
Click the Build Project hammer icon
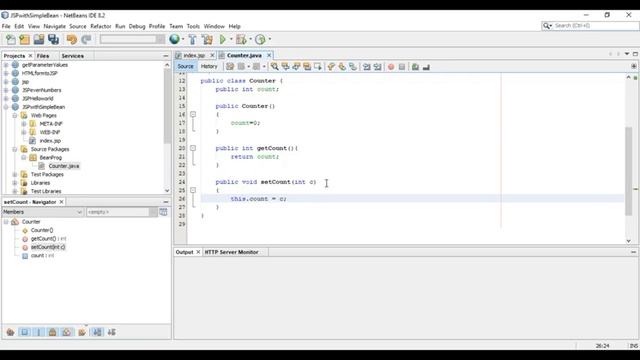coord(192,40)
